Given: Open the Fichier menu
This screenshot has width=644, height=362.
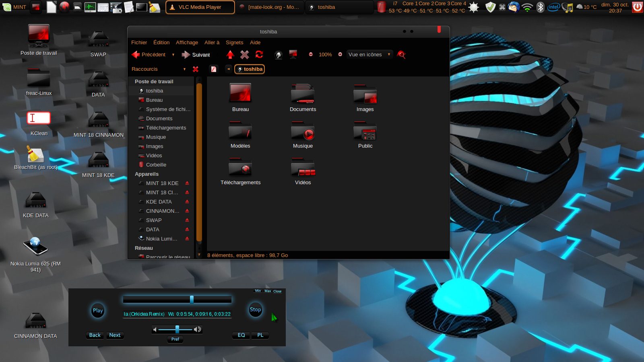Looking at the screenshot, I should pyautogui.click(x=139, y=42).
